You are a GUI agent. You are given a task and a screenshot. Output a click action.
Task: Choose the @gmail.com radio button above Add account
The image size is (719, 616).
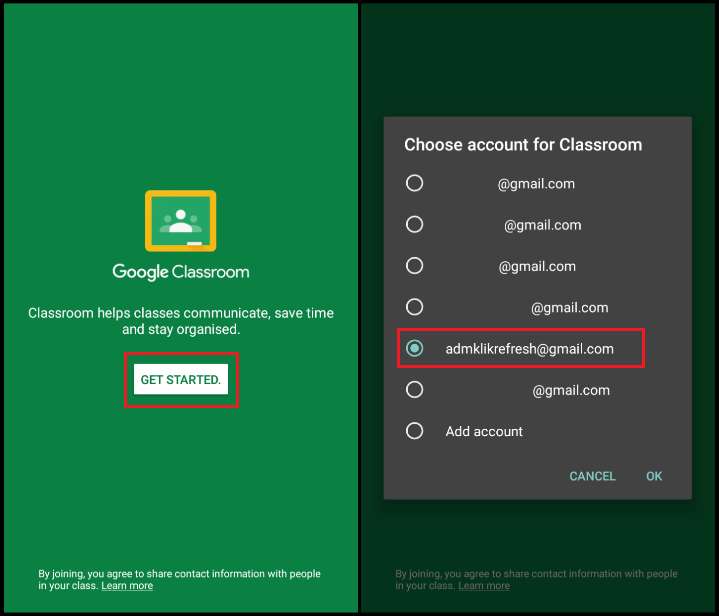pyautogui.click(x=415, y=390)
